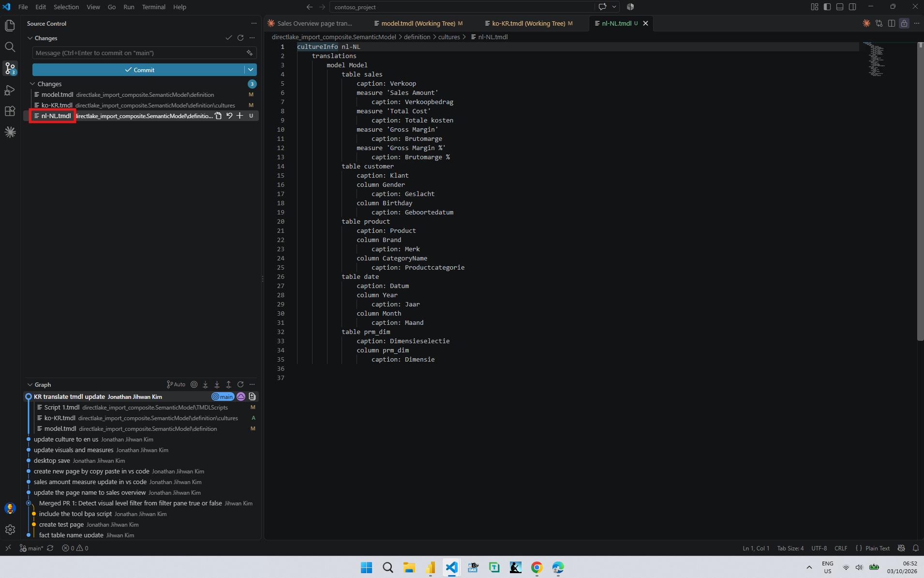Open Run and Debug view
The width and height of the screenshot is (924, 578).
[x=10, y=90]
